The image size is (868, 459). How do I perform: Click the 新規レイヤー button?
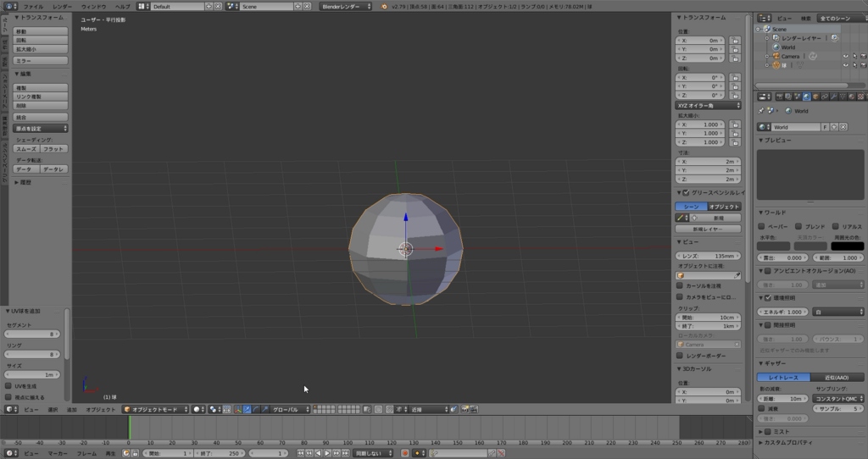pyautogui.click(x=708, y=229)
